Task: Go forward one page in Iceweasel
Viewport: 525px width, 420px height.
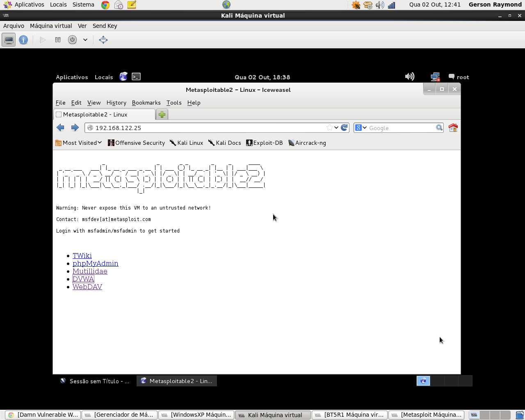Action: (75, 128)
